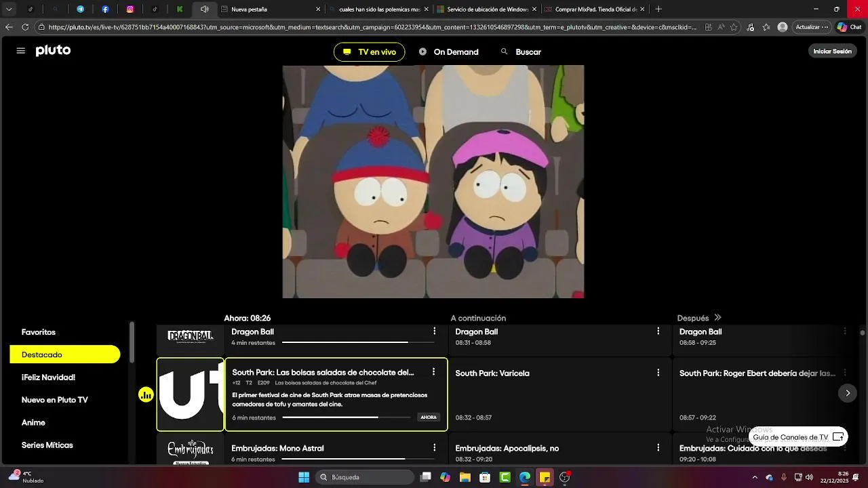The width and height of the screenshot is (868, 488).
Task: Open the Buscar search
Action: 521,52
